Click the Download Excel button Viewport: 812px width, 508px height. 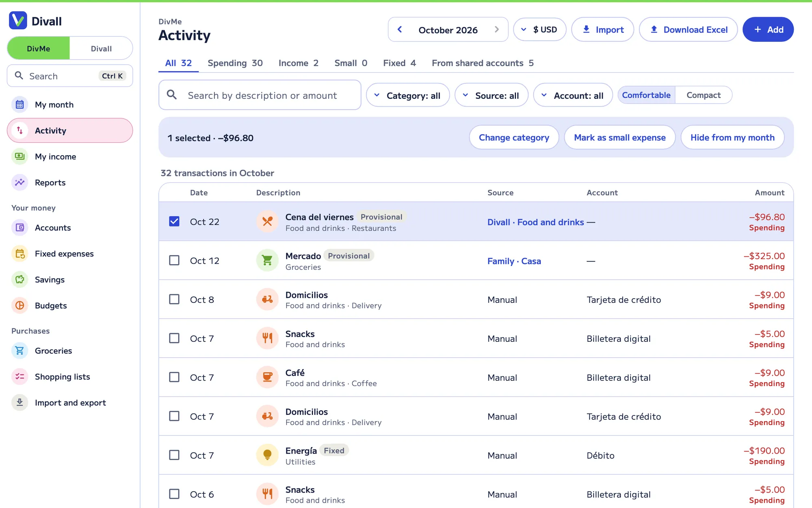pos(688,30)
